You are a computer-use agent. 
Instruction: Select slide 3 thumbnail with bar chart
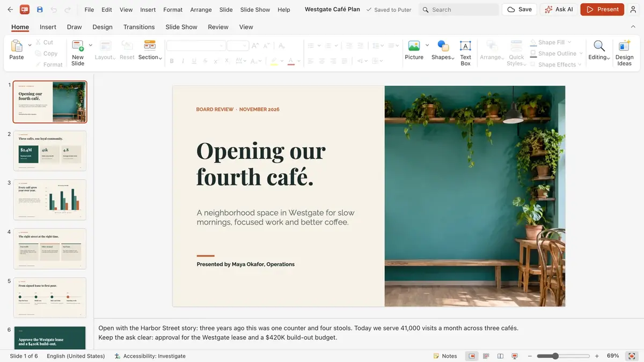pyautogui.click(x=50, y=200)
